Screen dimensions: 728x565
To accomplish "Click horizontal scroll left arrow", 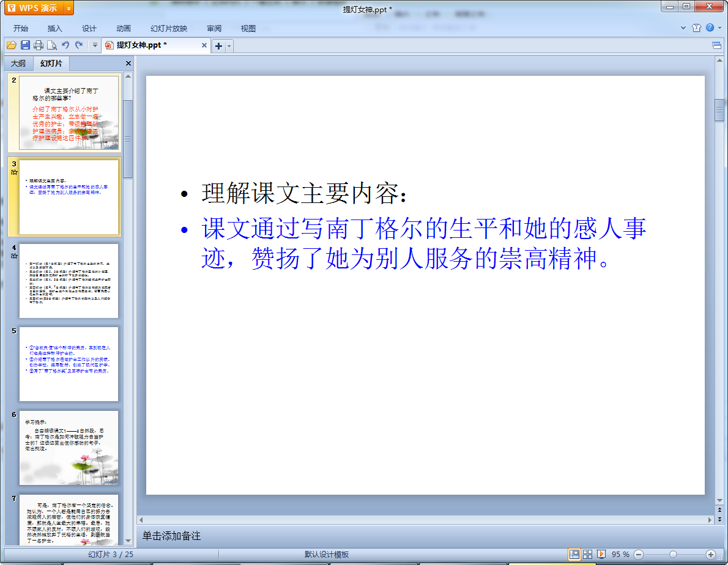I will [x=141, y=520].
